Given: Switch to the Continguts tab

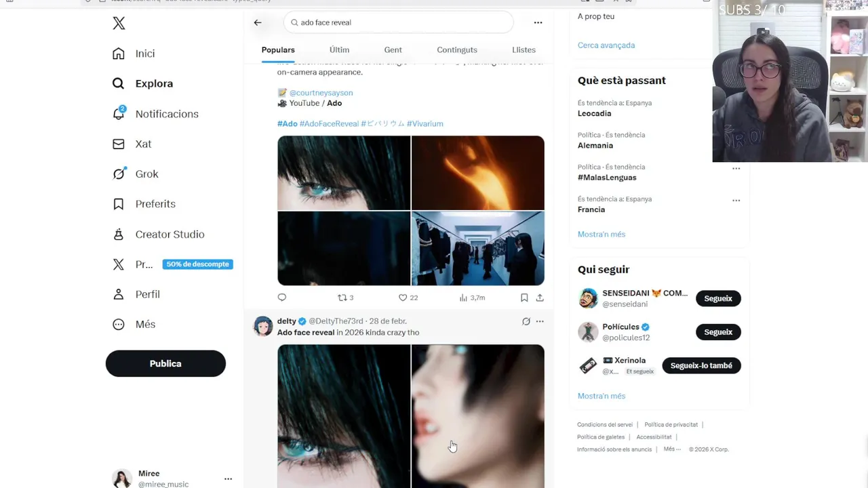Looking at the screenshot, I should (457, 49).
